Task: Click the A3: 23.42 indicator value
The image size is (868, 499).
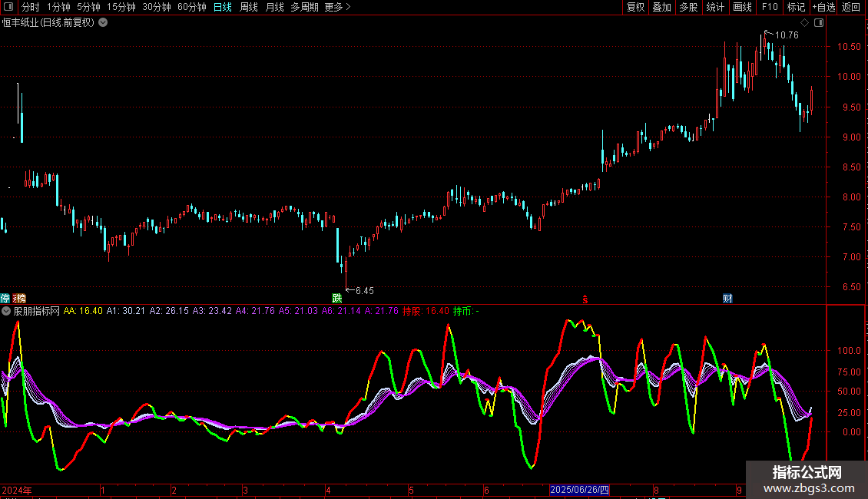Action: pyautogui.click(x=212, y=311)
